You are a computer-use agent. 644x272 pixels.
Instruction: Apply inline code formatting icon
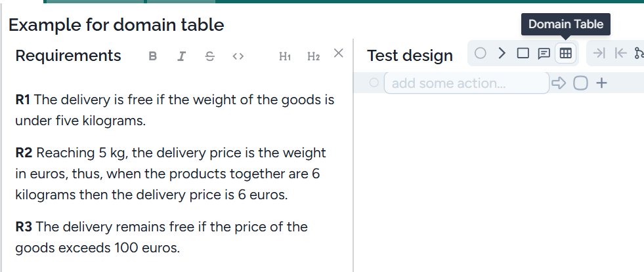pyautogui.click(x=238, y=56)
